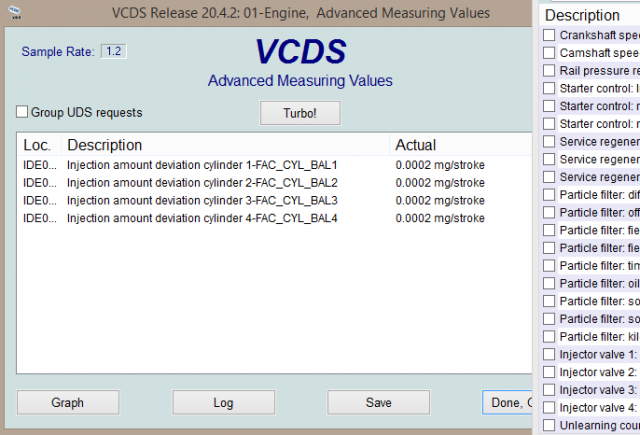
Task: Tick the Injector valve 4 checkbox
Action: pos(549,407)
